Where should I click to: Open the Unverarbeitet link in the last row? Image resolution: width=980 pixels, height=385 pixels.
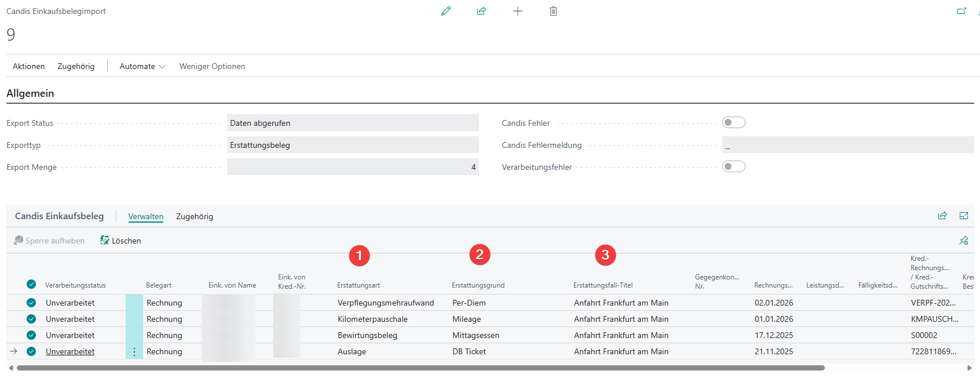[70, 351]
